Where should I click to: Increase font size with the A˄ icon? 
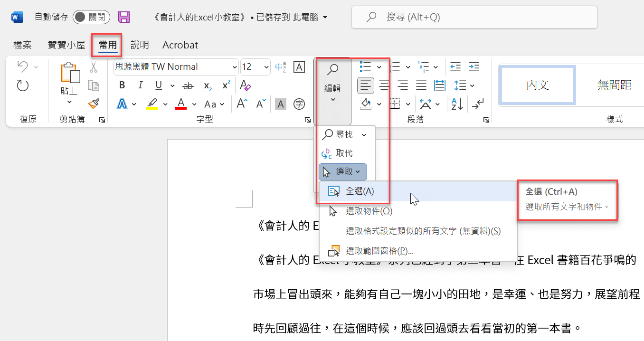coord(242,104)
